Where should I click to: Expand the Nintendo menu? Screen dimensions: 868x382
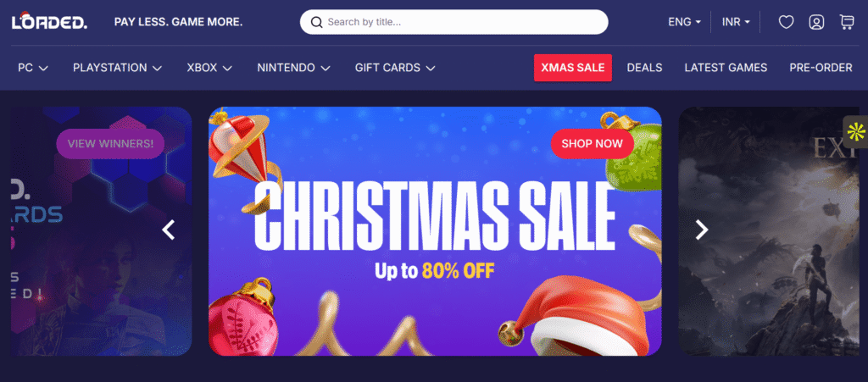click(x=294, y=68)
